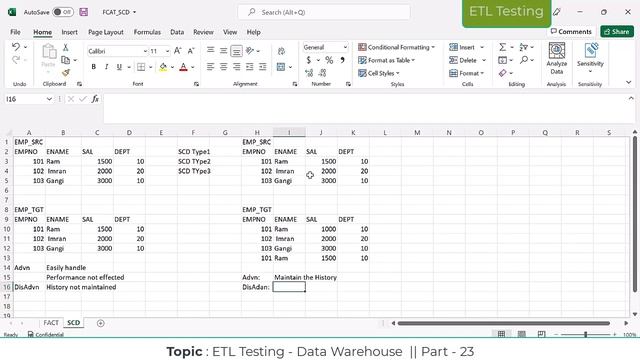Screen dimensions: 640x360
Task: Click the Cut scissors icon
Action: coord(65,48)
